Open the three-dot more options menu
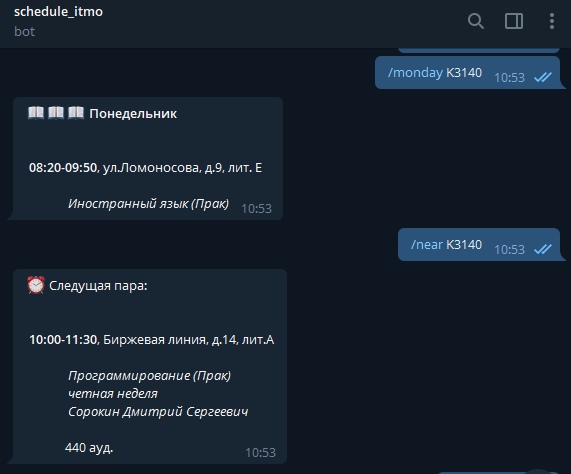This screenshot has width=571, height=474. (x=552, y=21)
